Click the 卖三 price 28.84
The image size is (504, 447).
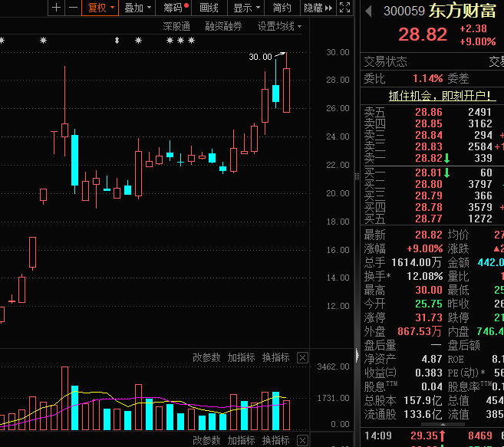pos(429,135)
